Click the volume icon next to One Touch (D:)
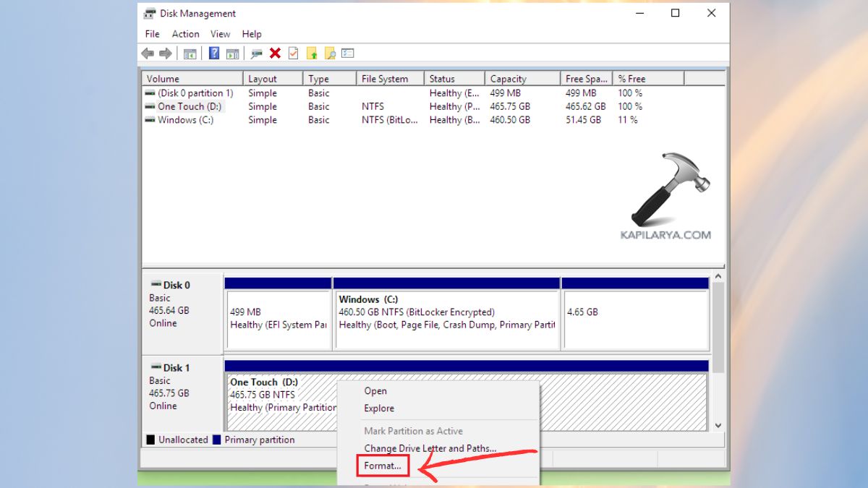This screenshot has height=488, width=868. coord(151,106)
